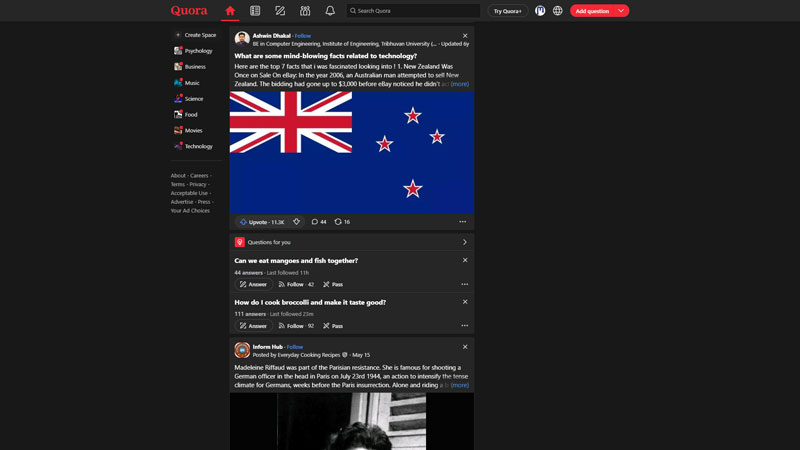Open more options for mangoes question
Screen dimensions: 800x450
(x=464, y=284)
